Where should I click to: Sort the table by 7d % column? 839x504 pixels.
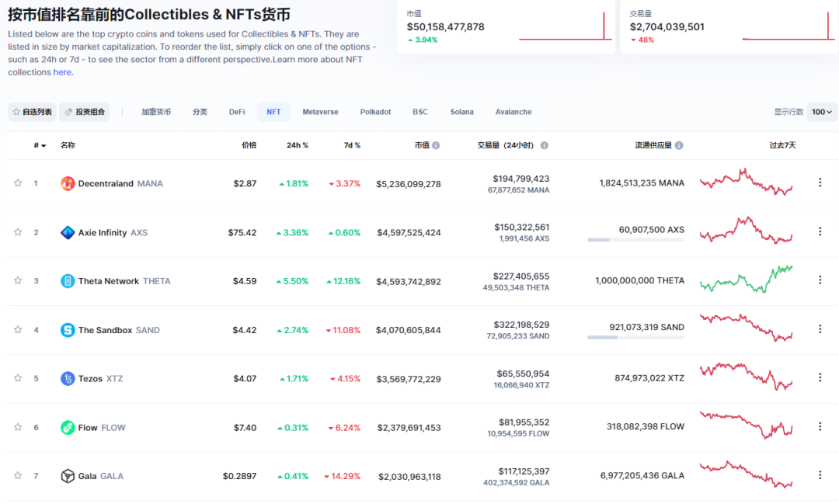point(352,145)
